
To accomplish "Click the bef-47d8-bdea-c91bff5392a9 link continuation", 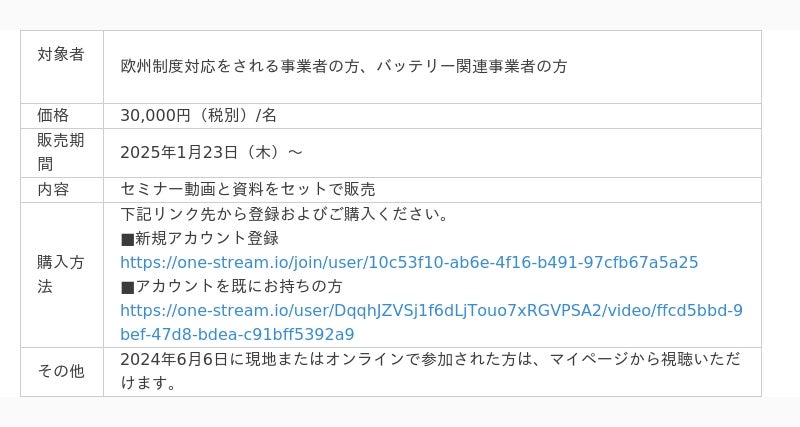I will click(237, 335).
